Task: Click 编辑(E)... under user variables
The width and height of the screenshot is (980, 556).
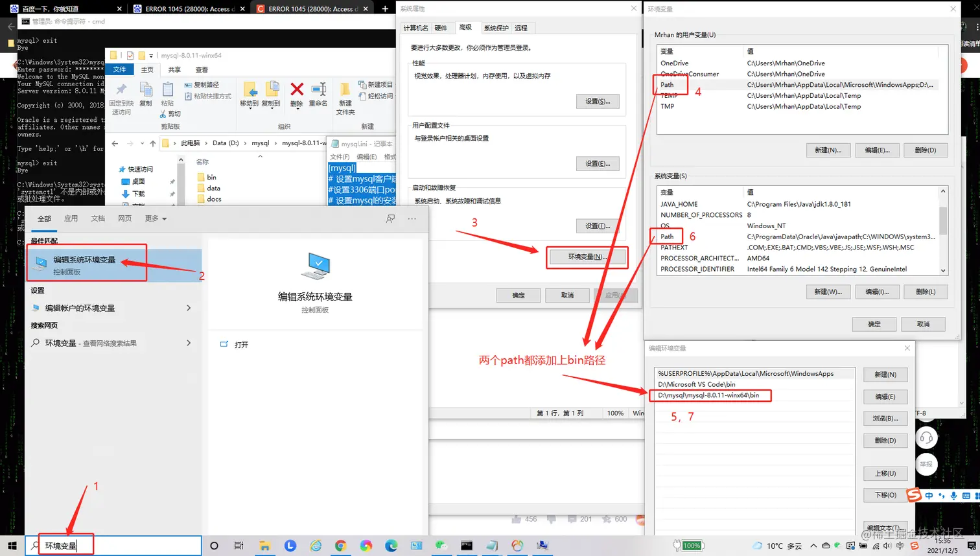Action: tap(877, 150)
